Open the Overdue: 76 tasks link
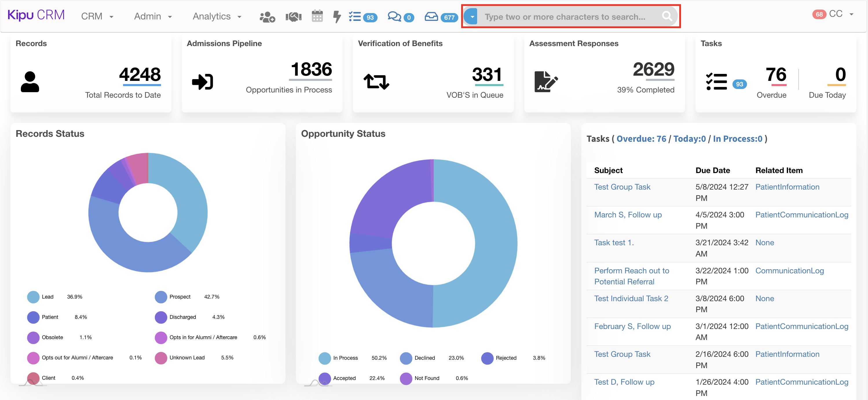 point(641,139)
